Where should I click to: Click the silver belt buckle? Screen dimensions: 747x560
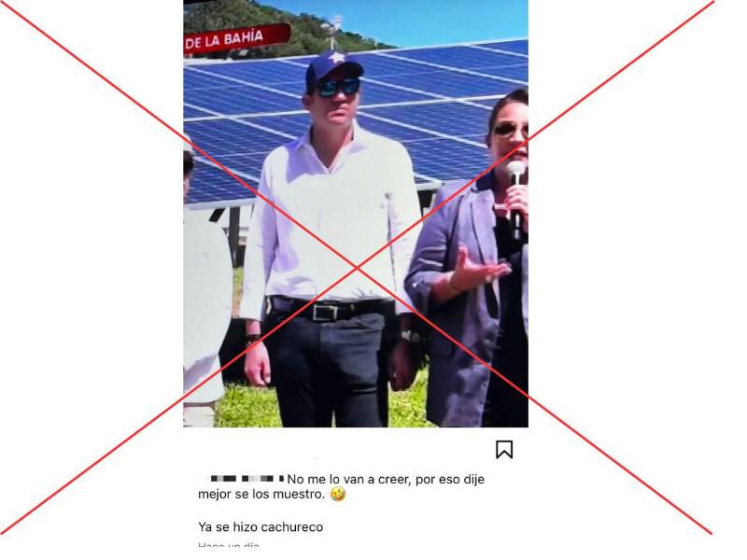pos(325,313)
